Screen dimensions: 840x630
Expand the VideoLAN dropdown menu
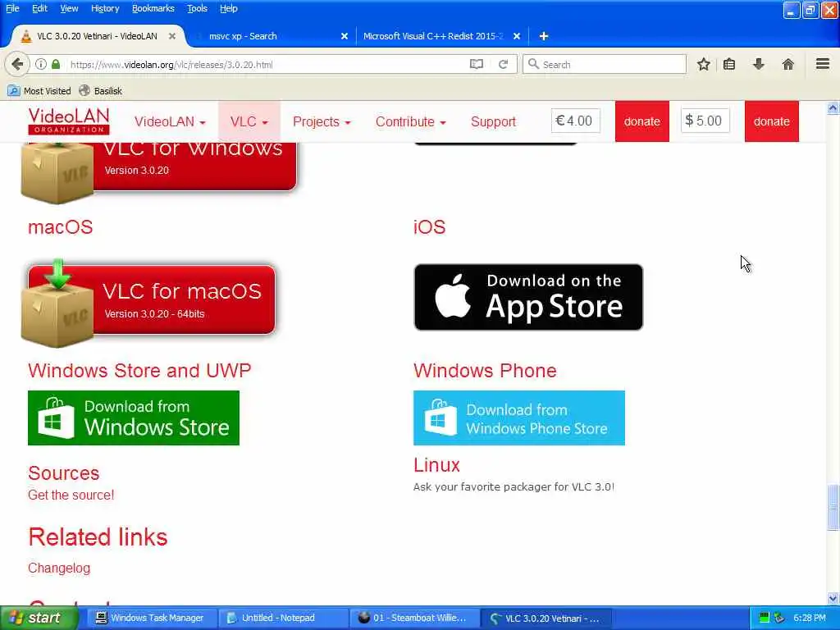pos(170,121)
